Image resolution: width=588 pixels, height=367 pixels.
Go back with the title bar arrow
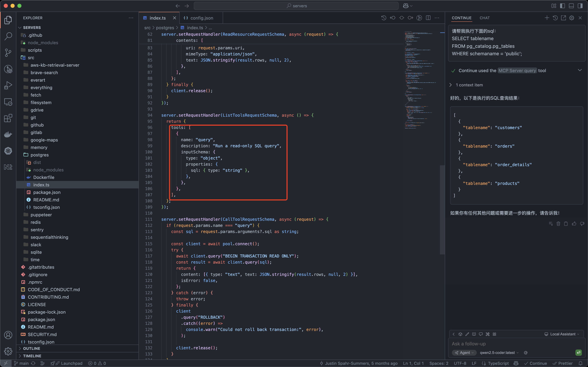click(x=178, y=6)
